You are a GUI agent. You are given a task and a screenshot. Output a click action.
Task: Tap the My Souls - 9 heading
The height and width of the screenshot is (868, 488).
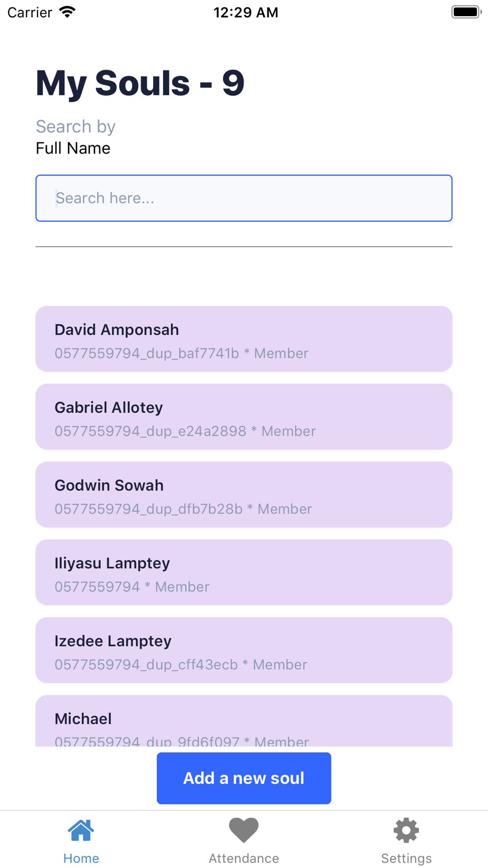[x=140, y=83]
